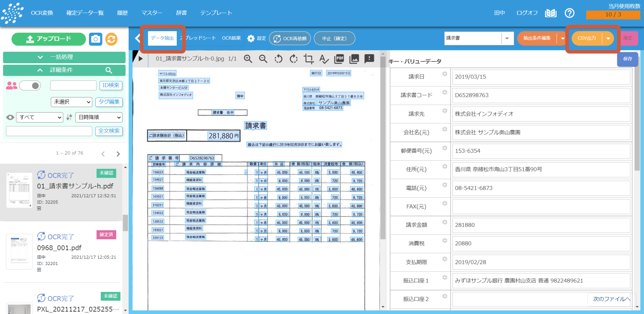Click the 請求書コード value field
644x314 pixels.
click(x=541, y=95)
